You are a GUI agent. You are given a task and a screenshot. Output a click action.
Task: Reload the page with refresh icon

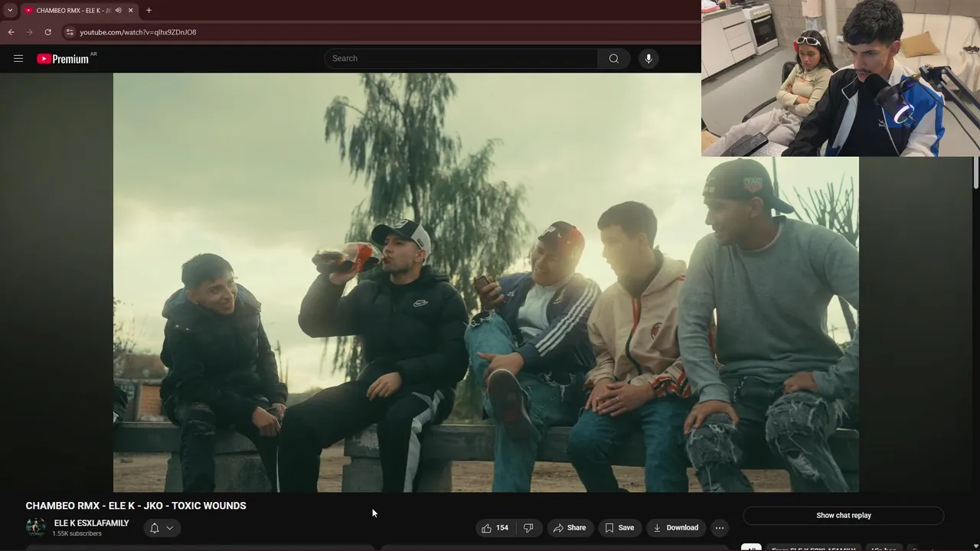pos(47,32)
